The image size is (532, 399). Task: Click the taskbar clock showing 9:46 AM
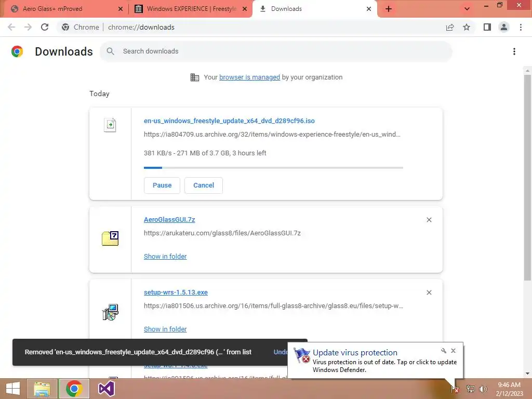point(509,389)
